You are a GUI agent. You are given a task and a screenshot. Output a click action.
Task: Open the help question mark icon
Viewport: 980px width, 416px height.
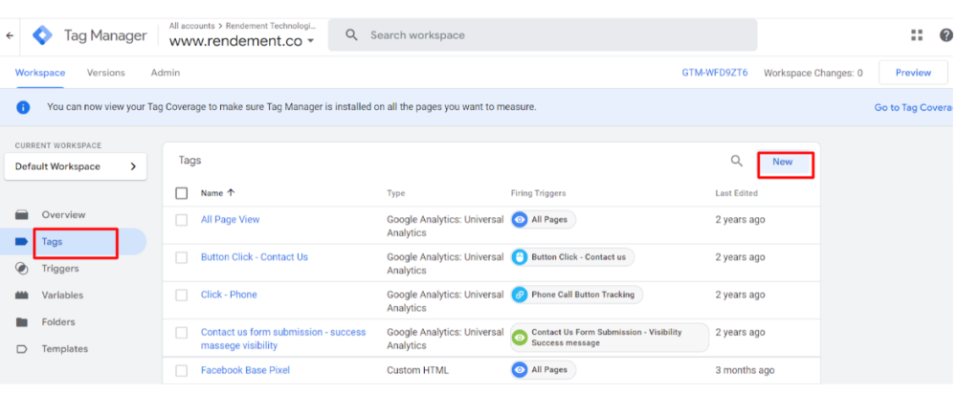[947, 35]
